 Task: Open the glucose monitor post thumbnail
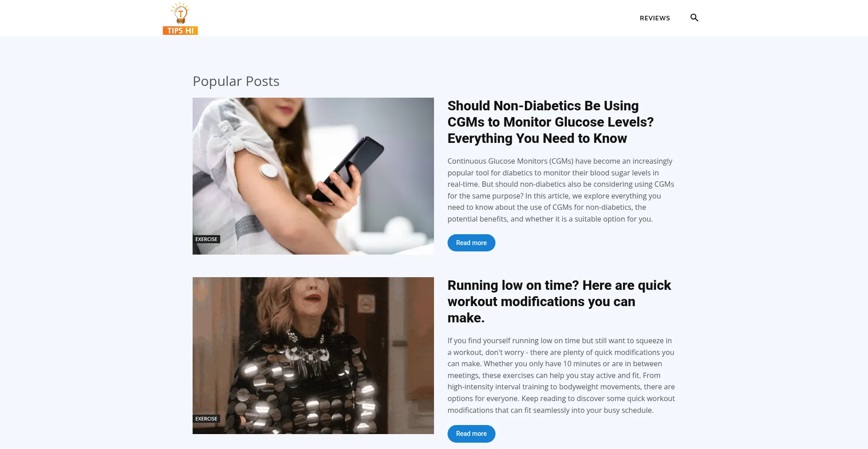coord(313,176)
